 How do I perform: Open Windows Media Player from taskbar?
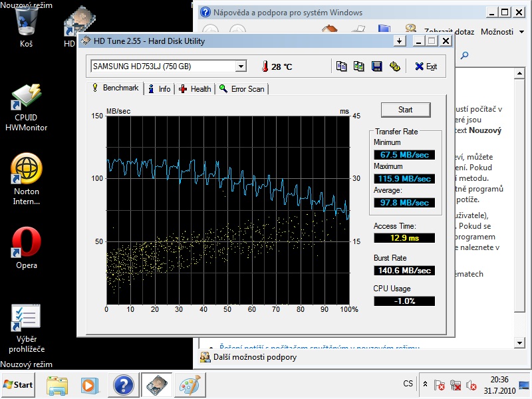coord(89,384)
